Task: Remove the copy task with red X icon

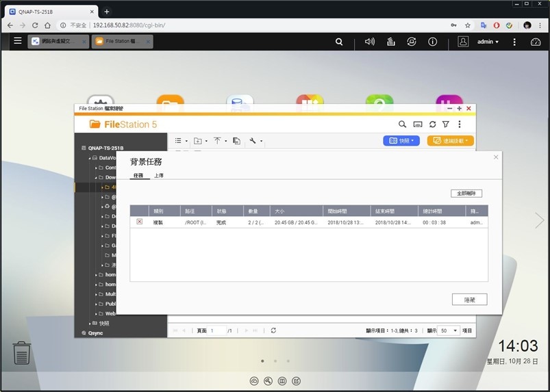Action: coord(140,222)
